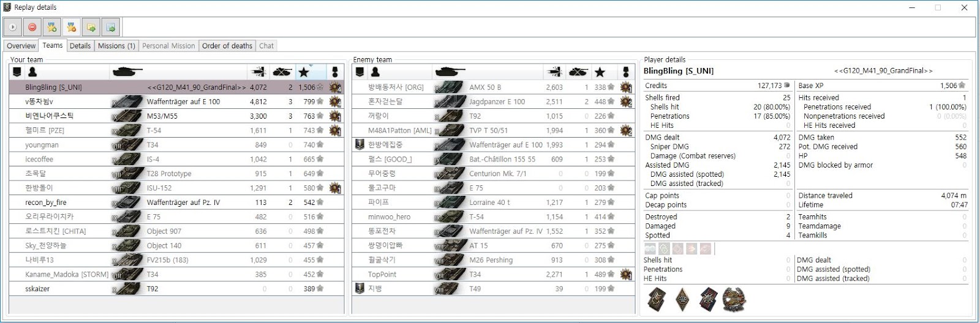Click the export file arrow toolbar icon

[x=111, y=28]
